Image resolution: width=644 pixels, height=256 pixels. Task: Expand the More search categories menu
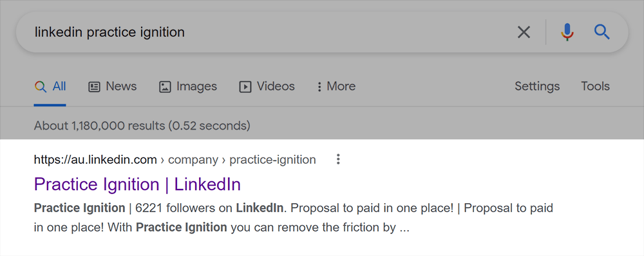336,86
